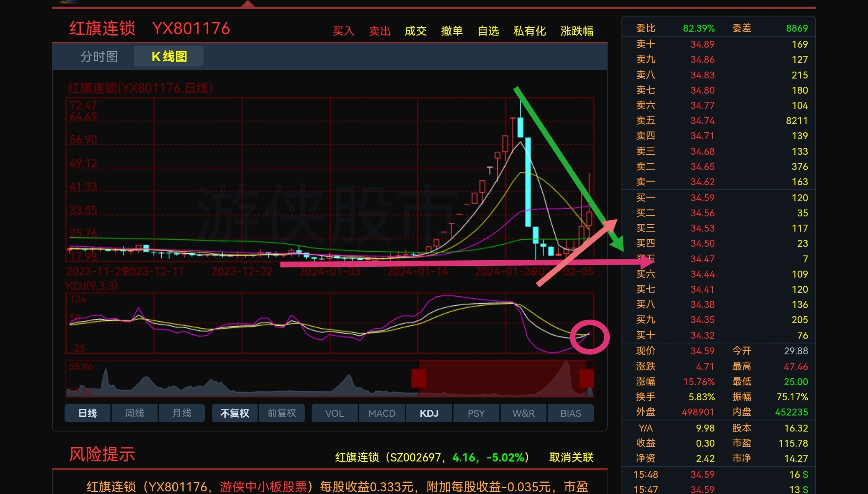Click the 风险提示 heading
This screenshot has width=868, height=494.
pyautogui.click(x=102, y=455)
